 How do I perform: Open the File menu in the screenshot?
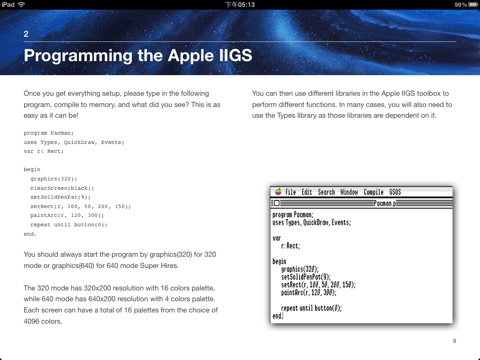coord(290,192)
